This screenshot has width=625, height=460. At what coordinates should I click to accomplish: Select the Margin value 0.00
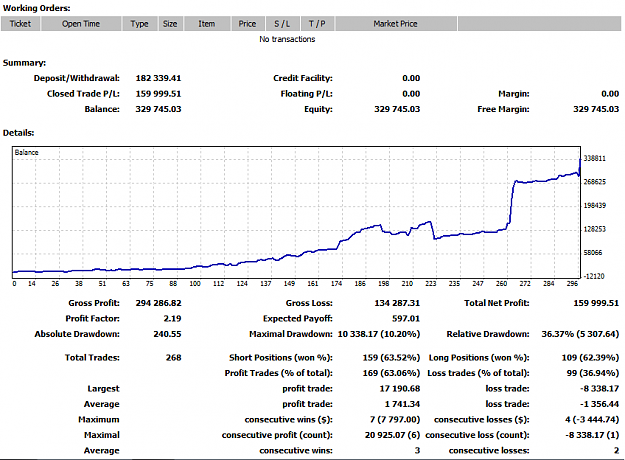click(x=610, y=94)
